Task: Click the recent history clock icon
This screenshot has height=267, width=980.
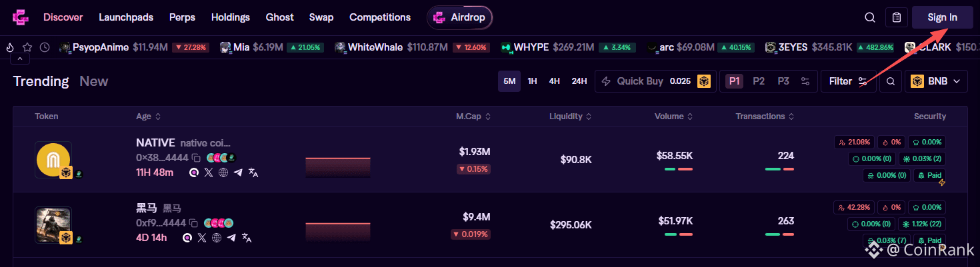Action: 45,47
